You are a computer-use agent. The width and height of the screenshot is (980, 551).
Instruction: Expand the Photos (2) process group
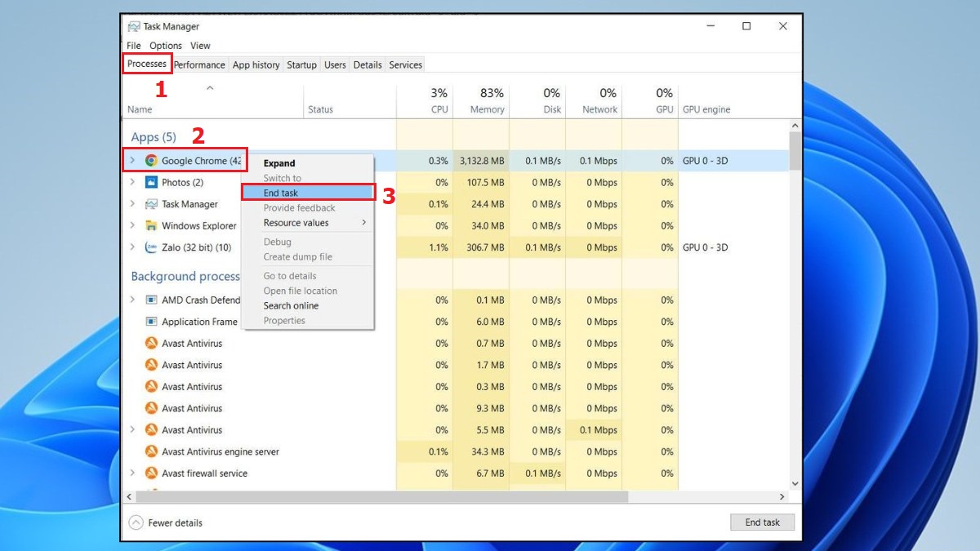(x=133, y=183)
